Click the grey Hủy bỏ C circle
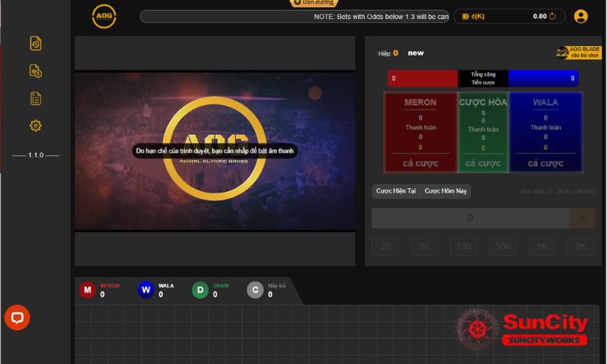The height and width of the screenshot is (364, 607). pos(256,290)
